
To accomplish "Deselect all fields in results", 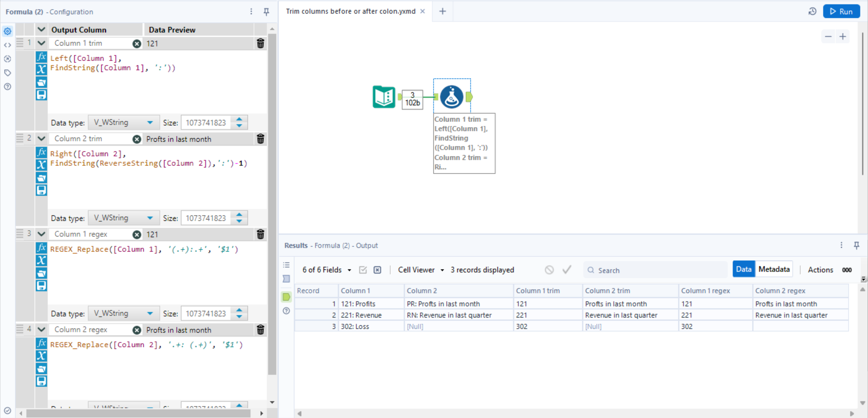I will coord(377,270).
